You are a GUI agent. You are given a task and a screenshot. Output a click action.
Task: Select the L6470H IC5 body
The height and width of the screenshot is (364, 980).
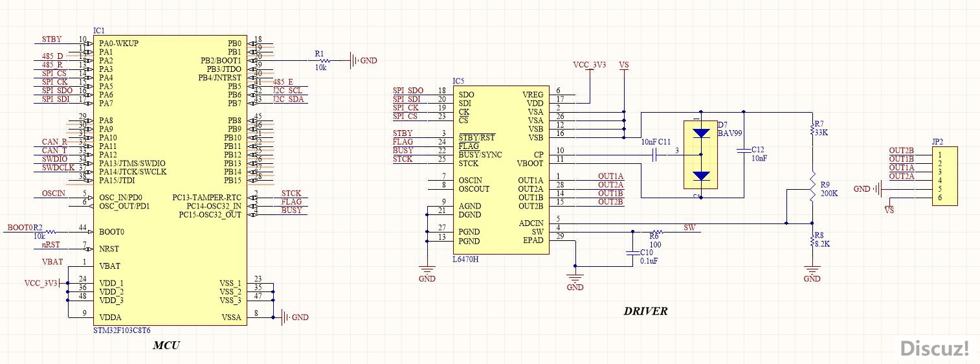point(501,170)
